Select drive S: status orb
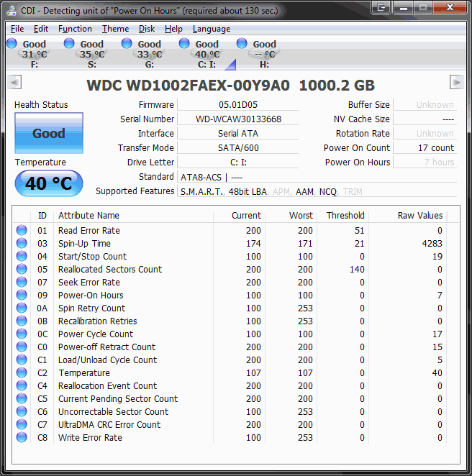 pos(69,43)
